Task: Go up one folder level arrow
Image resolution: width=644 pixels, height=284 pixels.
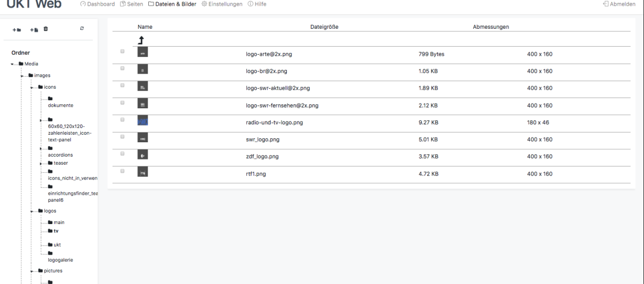Action: point(141,40)
